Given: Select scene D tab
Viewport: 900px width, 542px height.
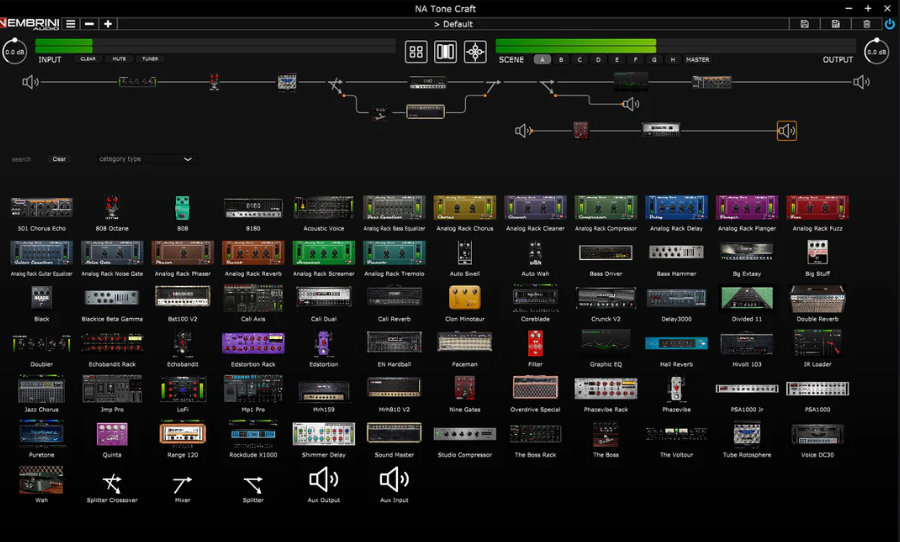Looking at the screenshot, I should 598,60.
